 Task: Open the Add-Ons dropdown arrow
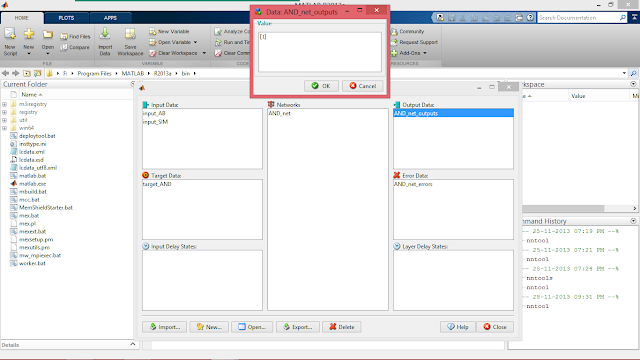tap(425, 53)
